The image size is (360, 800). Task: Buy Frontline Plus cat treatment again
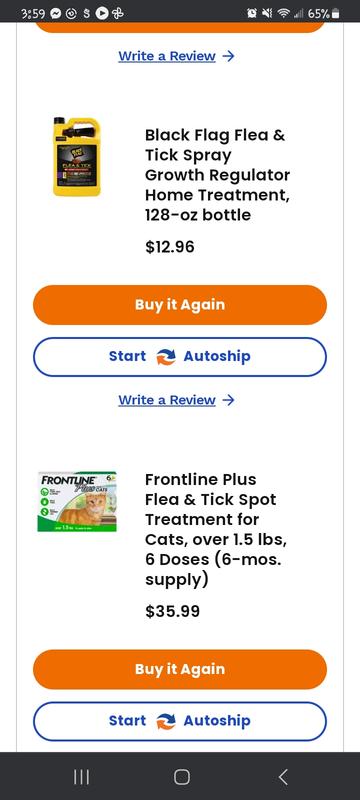tap(179, 669)
